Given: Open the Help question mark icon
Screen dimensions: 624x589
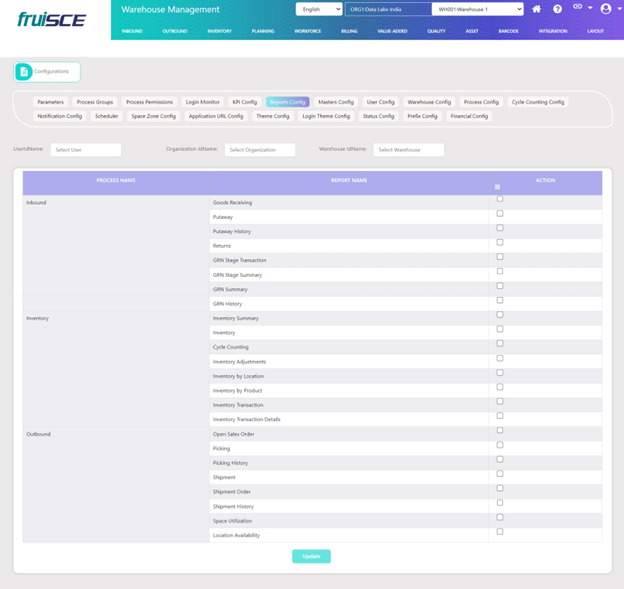Looking at the screenshot, I should point(558,9).
